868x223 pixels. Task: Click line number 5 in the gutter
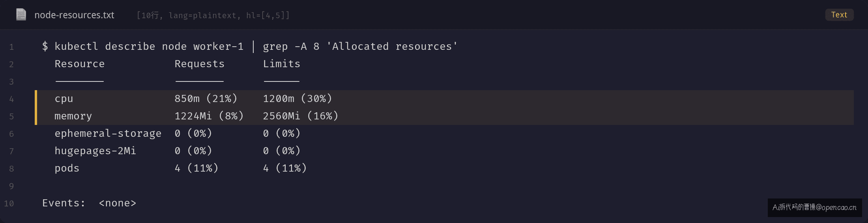click(11, 117)
